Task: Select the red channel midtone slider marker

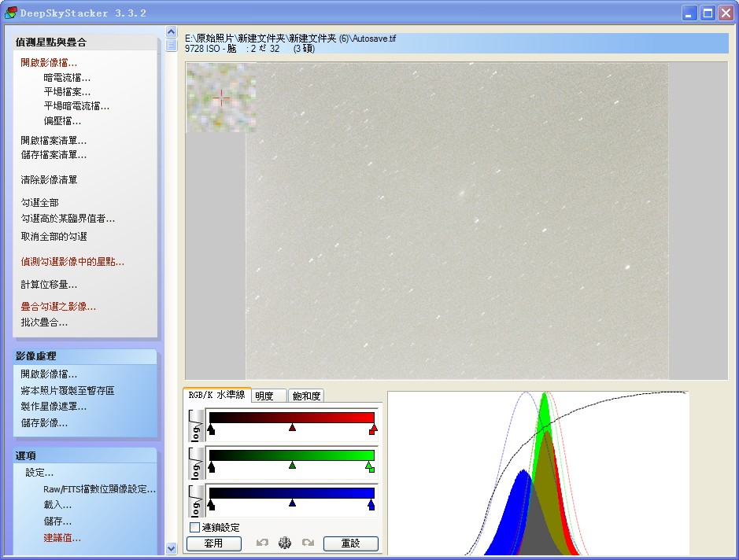Action: coord(292,427)
